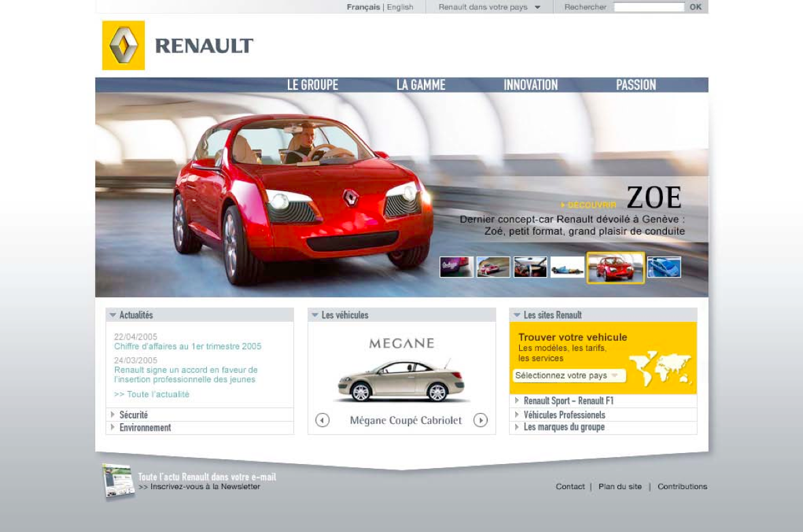Click the OK search button
The width and height of the screenshot is (803, 532).
tap(695, 7)
